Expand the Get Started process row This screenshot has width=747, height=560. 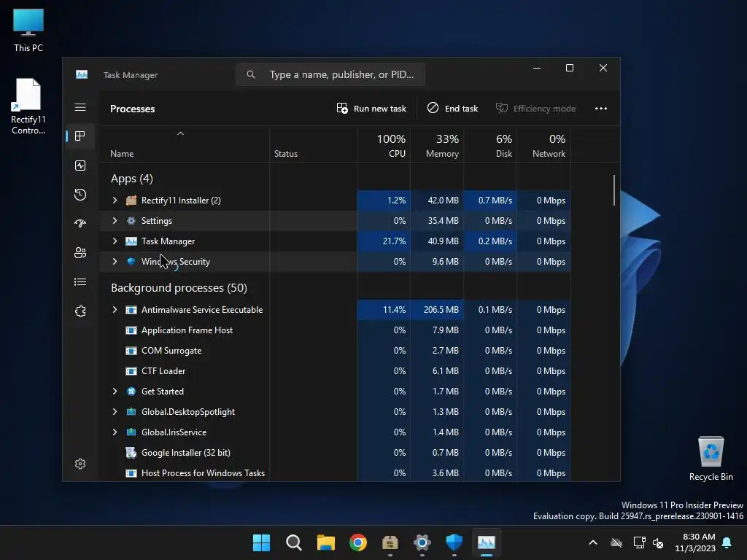click(x=115, y=392)
